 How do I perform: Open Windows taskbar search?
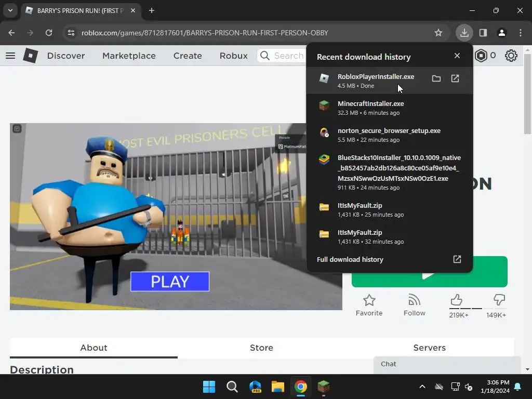coord(232,387)
